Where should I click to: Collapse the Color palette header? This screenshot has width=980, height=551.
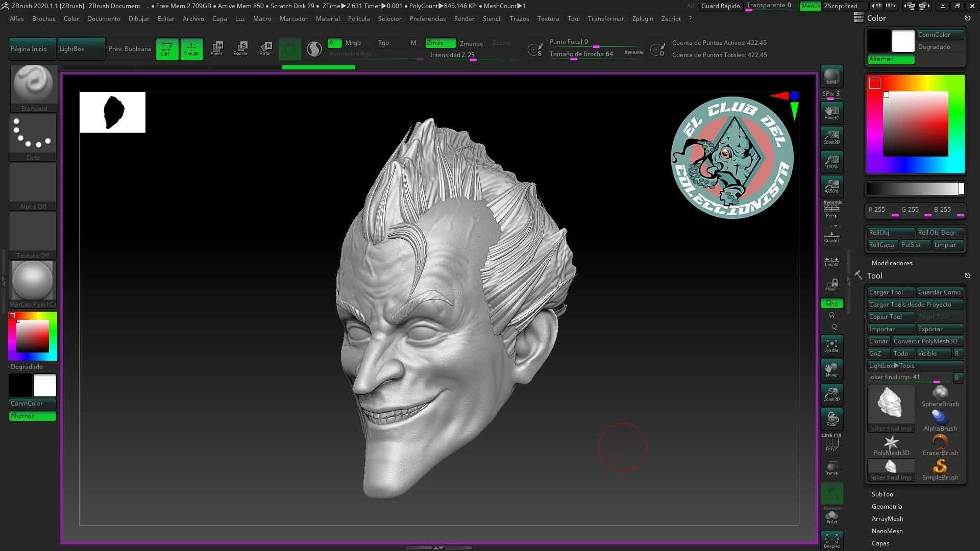876,18
